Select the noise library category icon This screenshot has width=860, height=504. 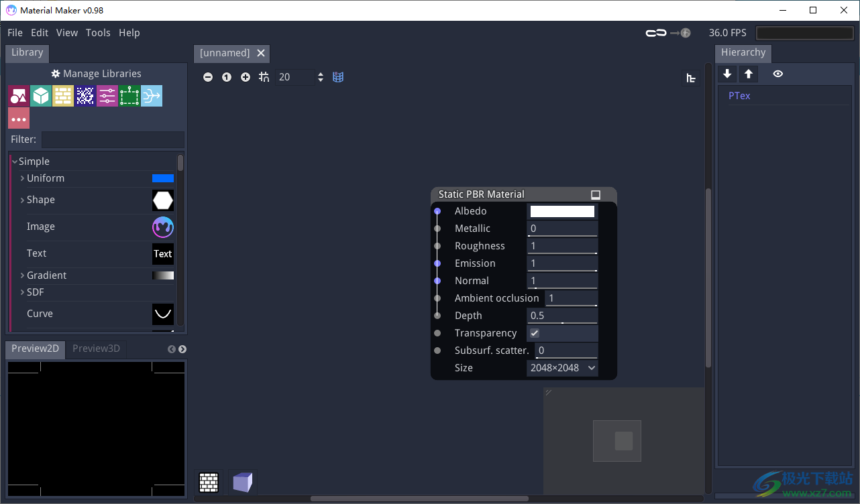click(x=85, y=97)
